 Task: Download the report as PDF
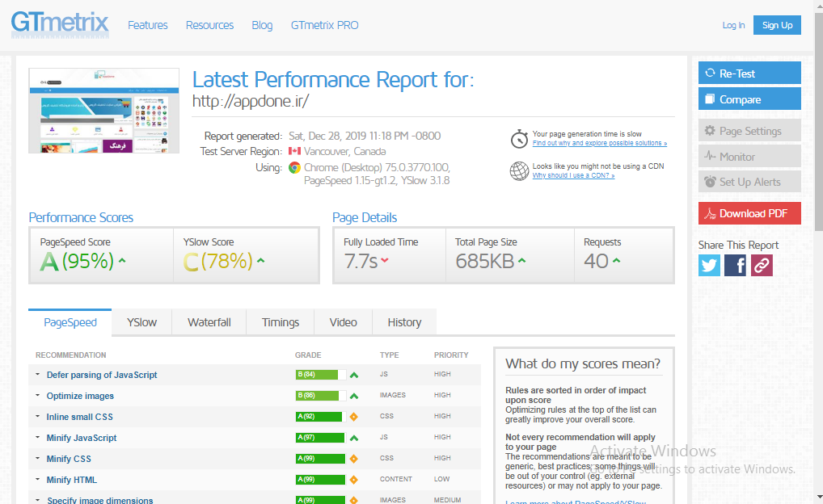pyautogui.click(x=749, y=213)
